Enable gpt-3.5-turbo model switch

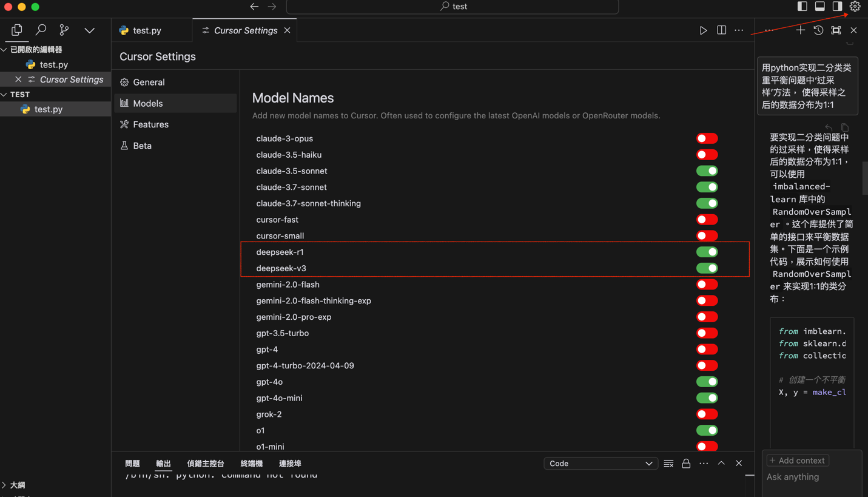click(x=707, y=333)
